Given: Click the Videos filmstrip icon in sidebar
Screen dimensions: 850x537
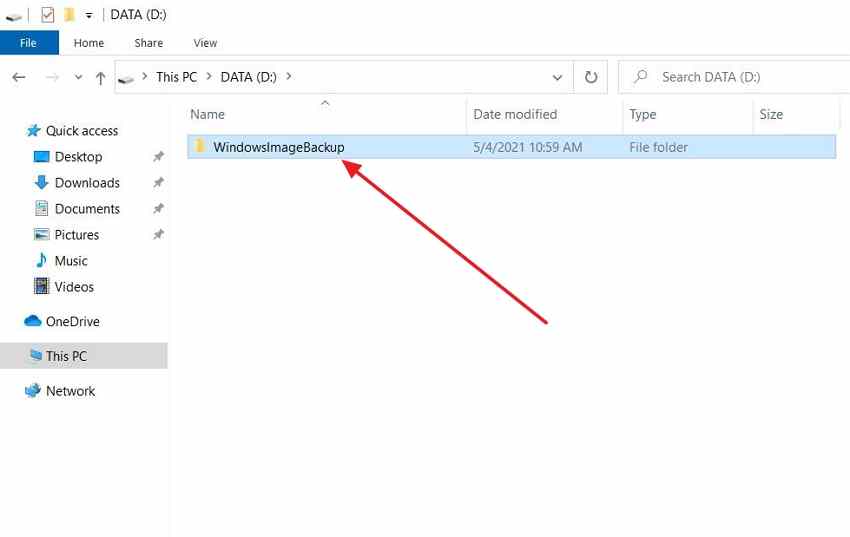Looking at the screenshot, I should click(x=41, y=286).
